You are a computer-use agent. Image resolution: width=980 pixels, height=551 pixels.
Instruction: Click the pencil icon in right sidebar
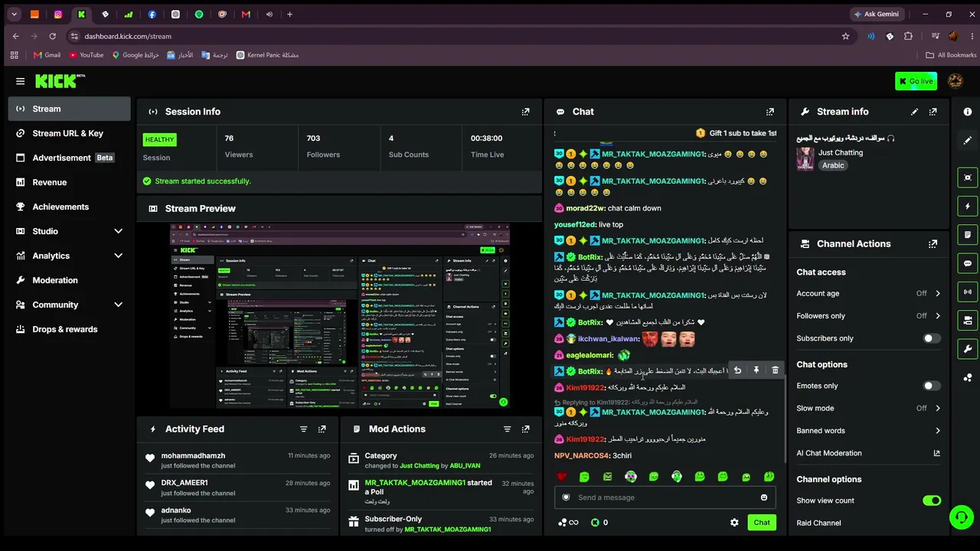[968, 141]
